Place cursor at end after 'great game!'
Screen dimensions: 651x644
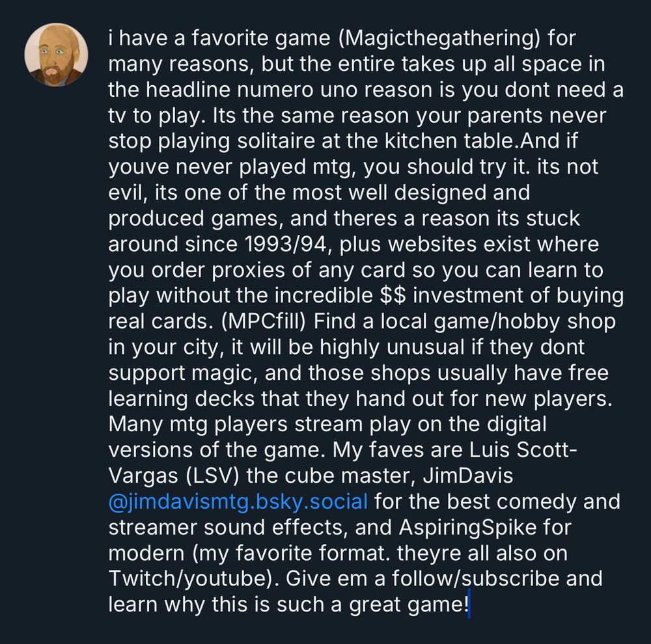click(469, 604)
